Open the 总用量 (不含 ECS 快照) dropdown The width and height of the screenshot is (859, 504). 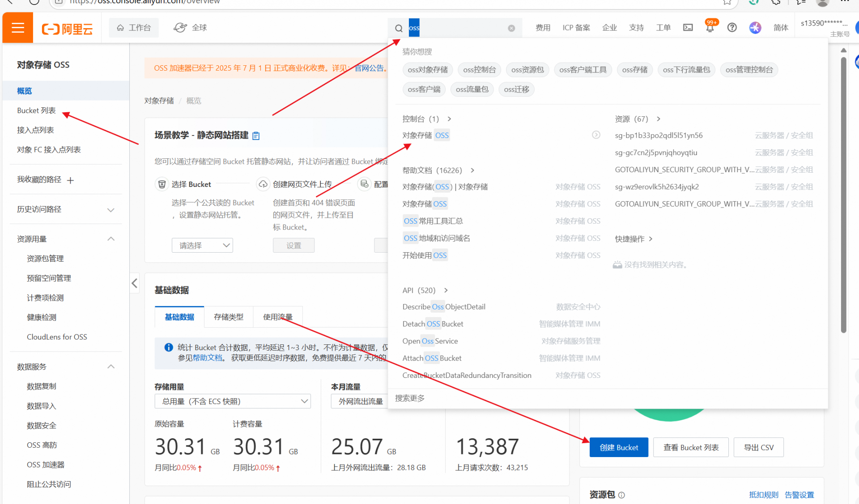(x=233, y=402)
